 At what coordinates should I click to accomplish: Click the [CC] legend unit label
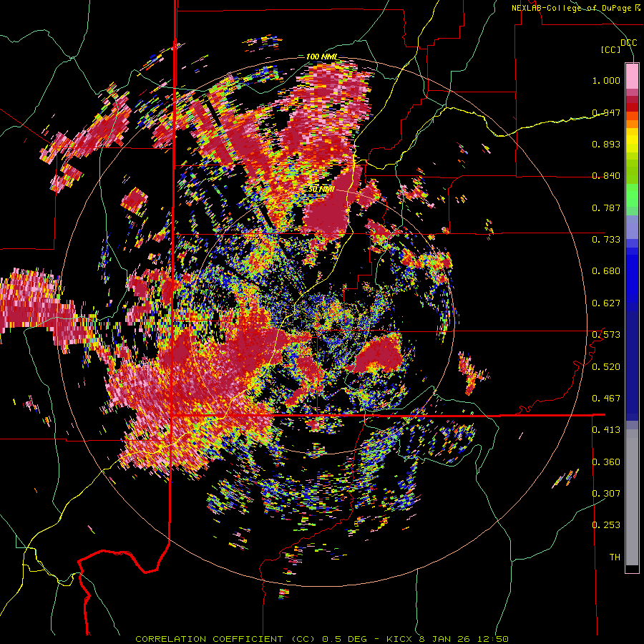[610, 49]
